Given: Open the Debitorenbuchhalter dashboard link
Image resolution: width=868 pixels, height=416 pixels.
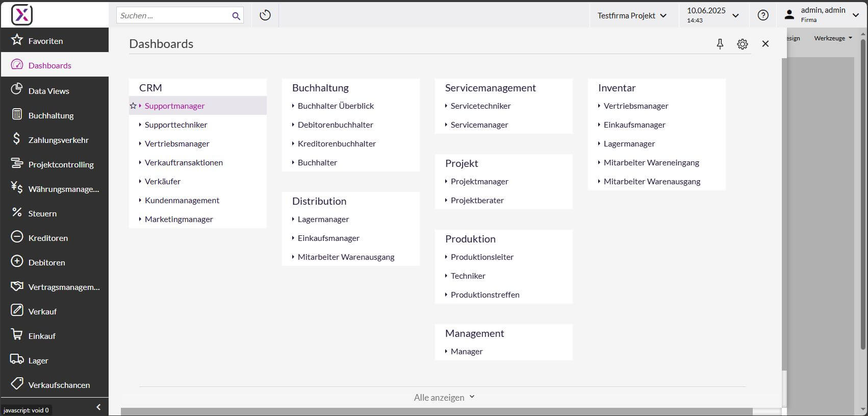Looking at the screenshot, I should (335, 125).
